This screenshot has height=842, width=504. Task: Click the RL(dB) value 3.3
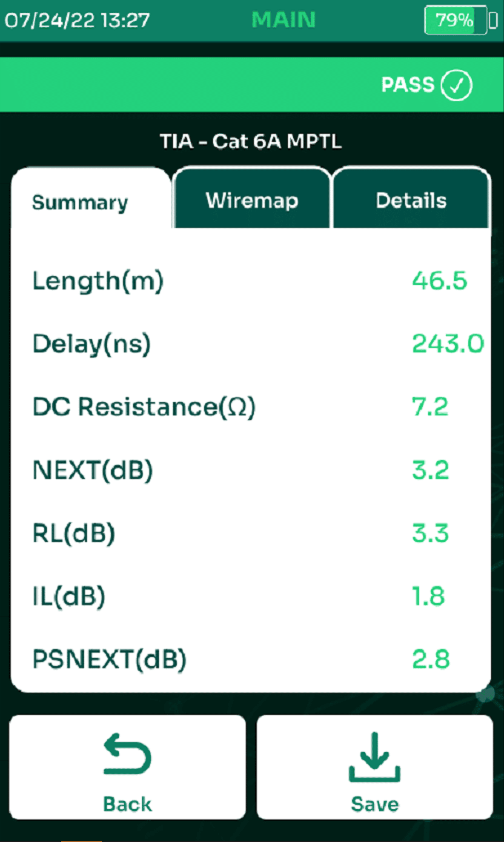430,533
